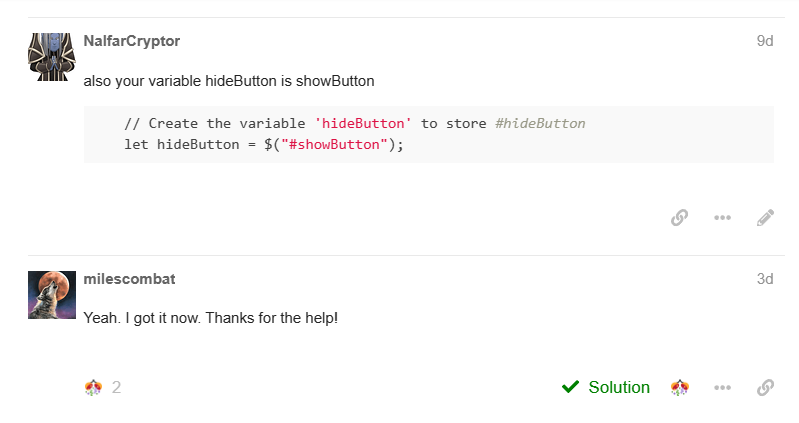Open the NalfarCryptor username link
799x423 pixels.
[132, 41]
